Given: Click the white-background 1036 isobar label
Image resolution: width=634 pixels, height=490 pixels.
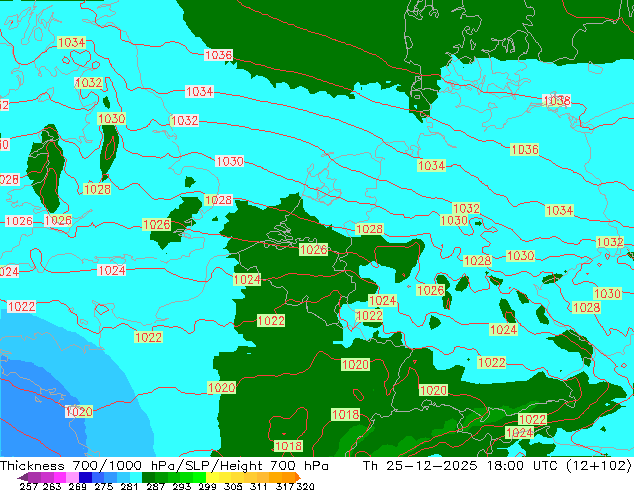Looking at the screenshot, I should pyautogui.click(x=218, y=55).
